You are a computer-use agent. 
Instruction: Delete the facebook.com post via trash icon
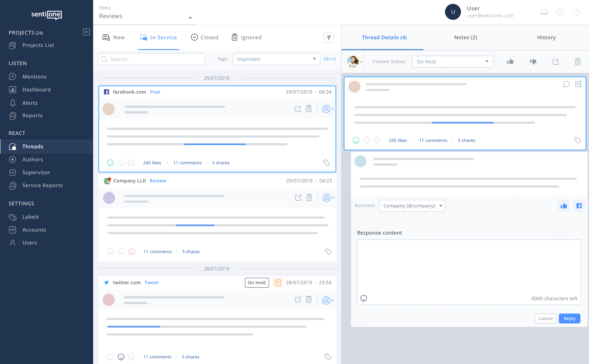pos(309,109)
